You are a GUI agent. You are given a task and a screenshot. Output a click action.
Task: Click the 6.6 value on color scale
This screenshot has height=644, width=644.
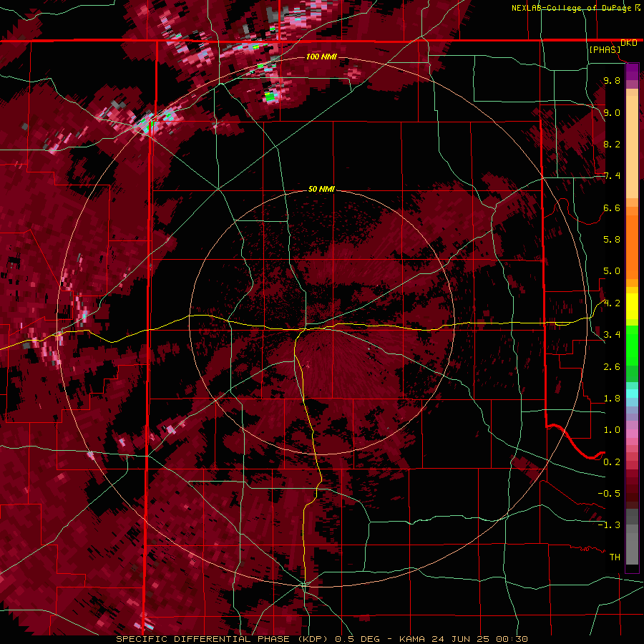[x=612, y=208]
